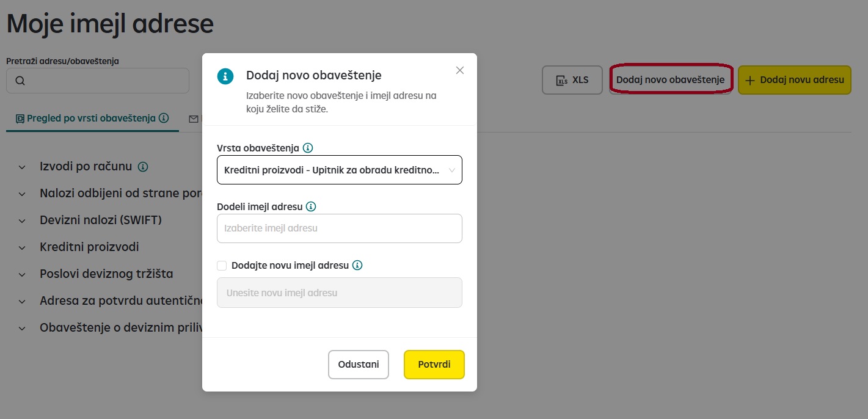Click the Poslovi deviznog tržišta label
The image size is (868, 419).
point(106,274)
